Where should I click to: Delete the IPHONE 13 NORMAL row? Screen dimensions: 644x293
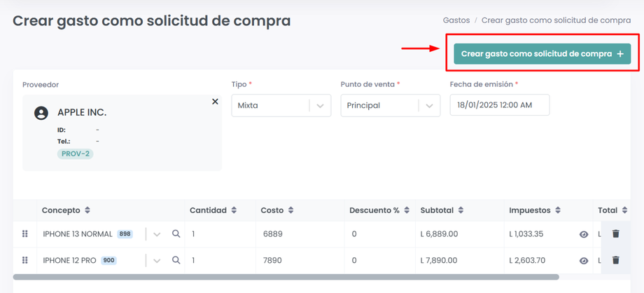pos(616,234)
